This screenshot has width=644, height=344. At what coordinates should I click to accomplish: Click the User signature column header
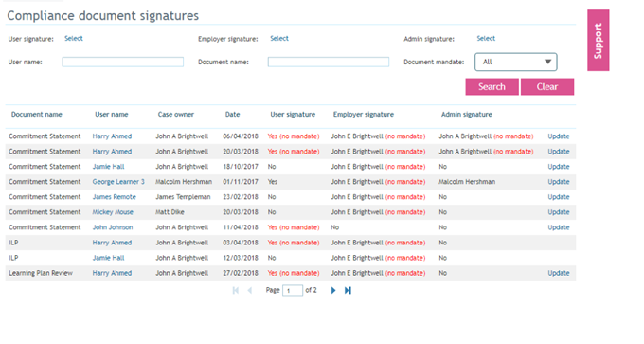293,115
